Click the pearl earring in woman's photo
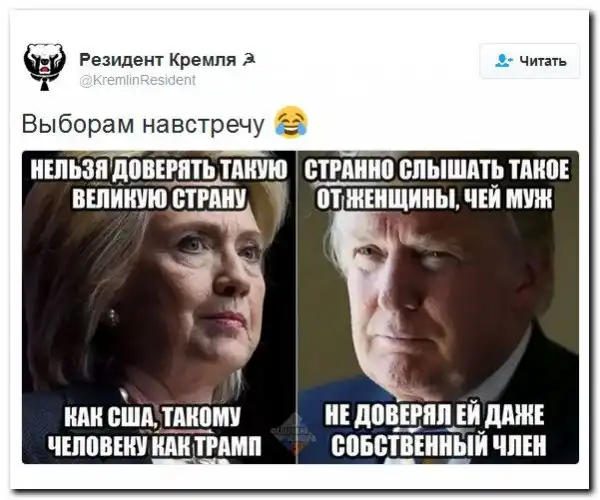Image resolution: width=600 pixels, height=500 pixels. [112, 317]
